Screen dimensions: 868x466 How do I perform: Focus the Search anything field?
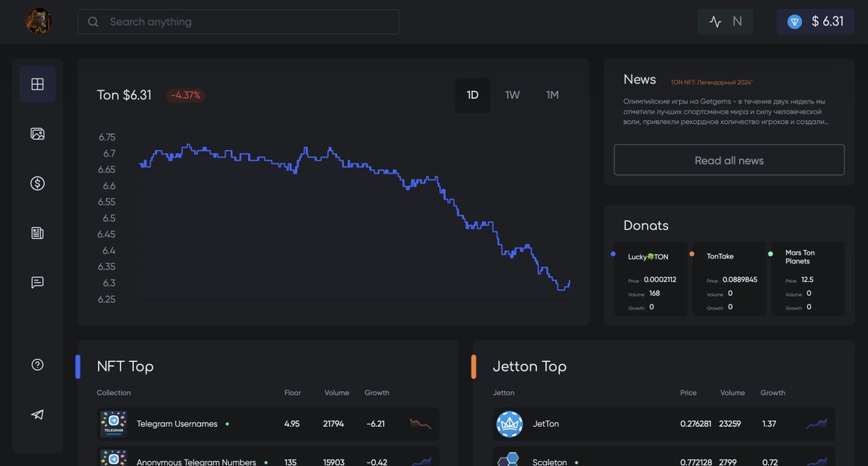point(239,22)
